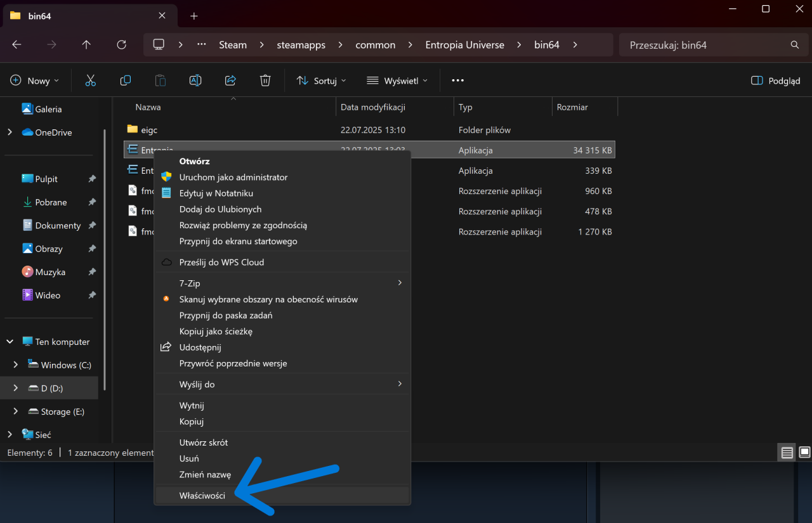Viewport: 812px width, 523px height.
Task: Show hidden path folders via address bar ellipsis
Action: coord(202,45)
